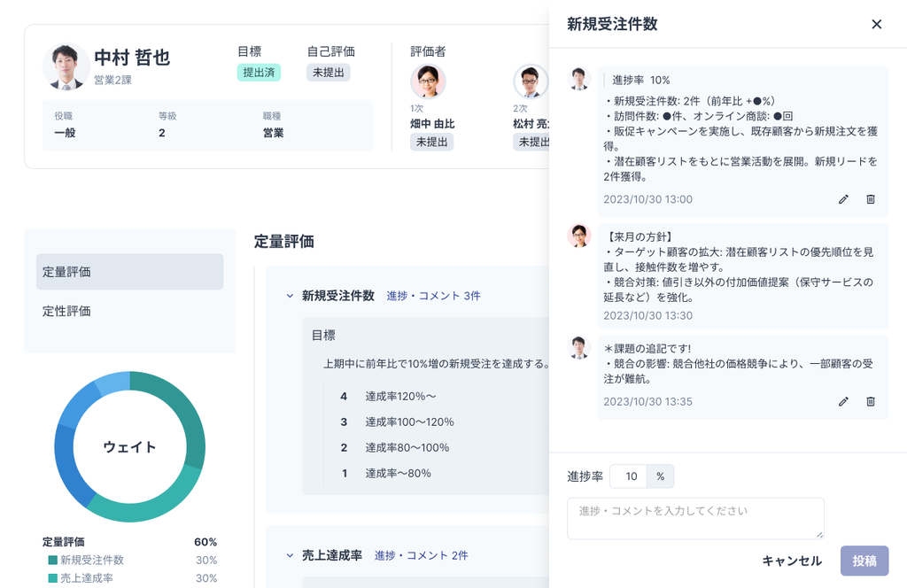
Task: Click 中村 哲也's profile photo
Action: [x=66, y=66]
